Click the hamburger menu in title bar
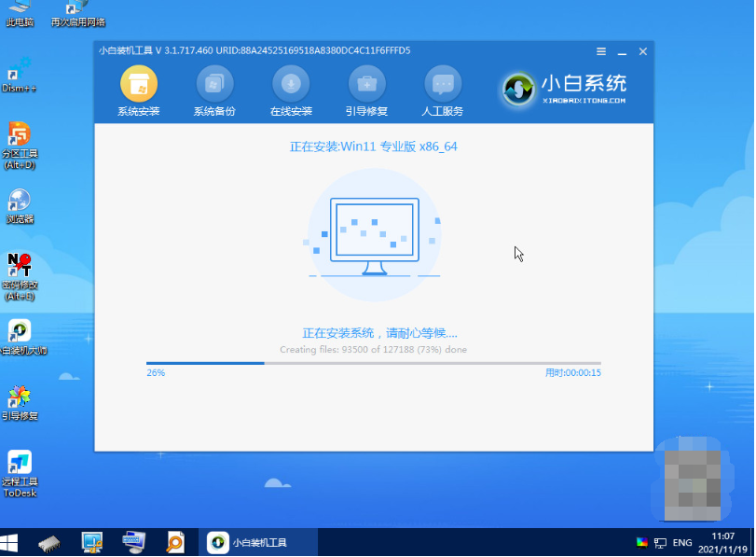This screenshot has width=756, height=557. [x=601, y=51]
